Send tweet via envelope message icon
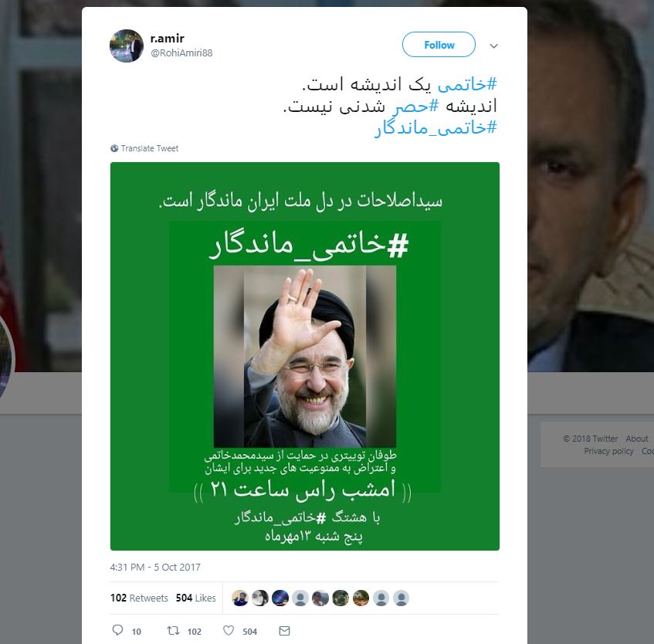The image size is (654, 644). 284,631
